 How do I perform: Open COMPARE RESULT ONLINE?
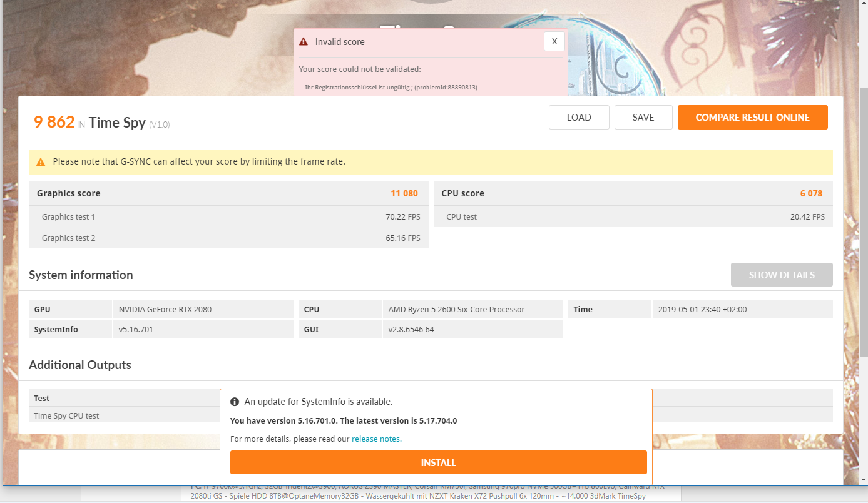coord(753,118)
